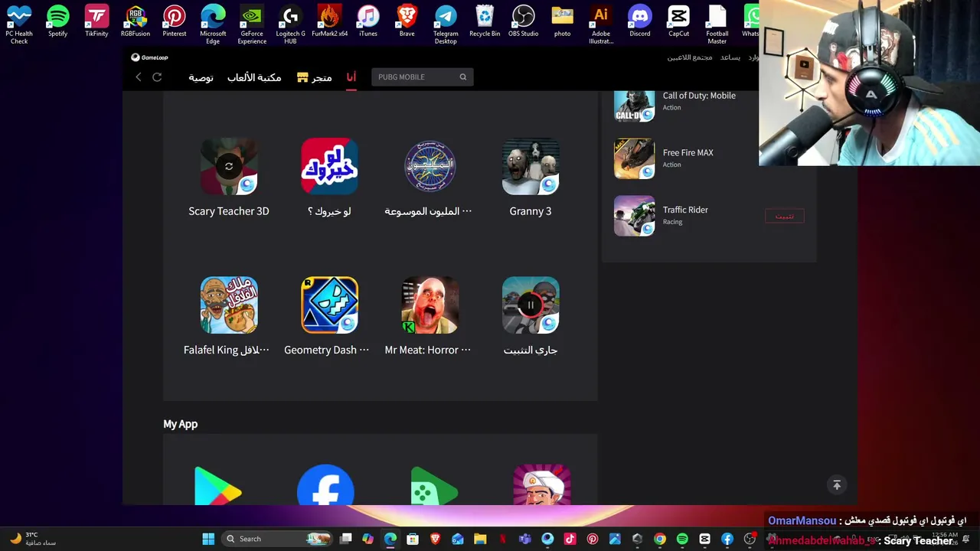Open the مجتمع اللاعبين link
Screen dimensions: 980x551
(690, 57)
